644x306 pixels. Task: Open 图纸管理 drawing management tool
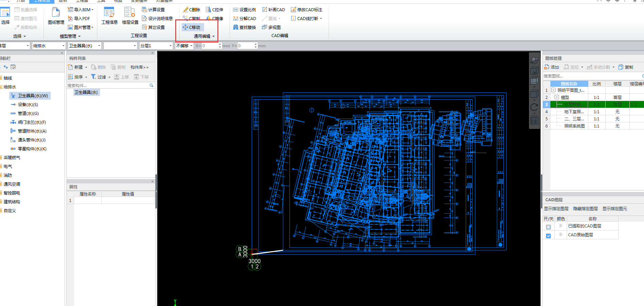(56, 16)
